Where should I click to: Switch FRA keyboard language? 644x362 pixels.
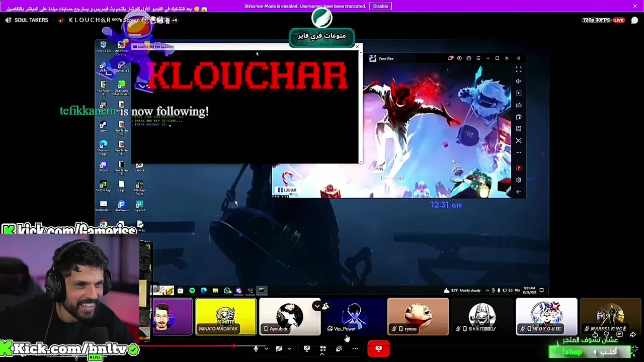517,291
